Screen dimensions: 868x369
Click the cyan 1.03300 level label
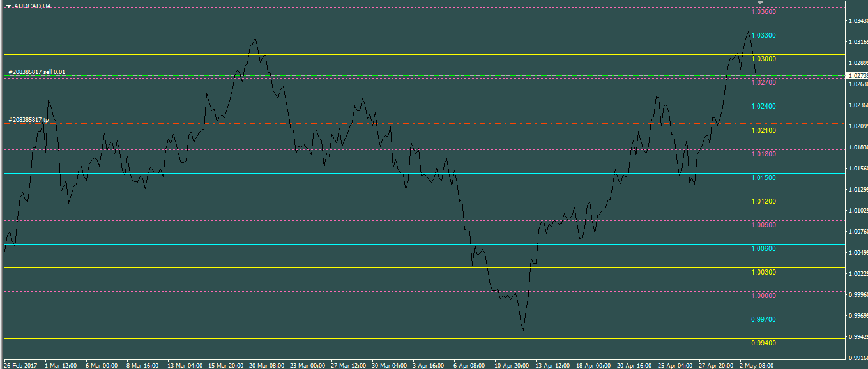point(763,36)
